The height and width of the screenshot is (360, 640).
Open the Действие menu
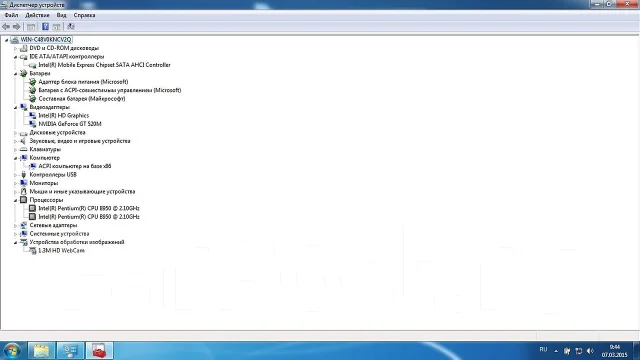(37, 15)
